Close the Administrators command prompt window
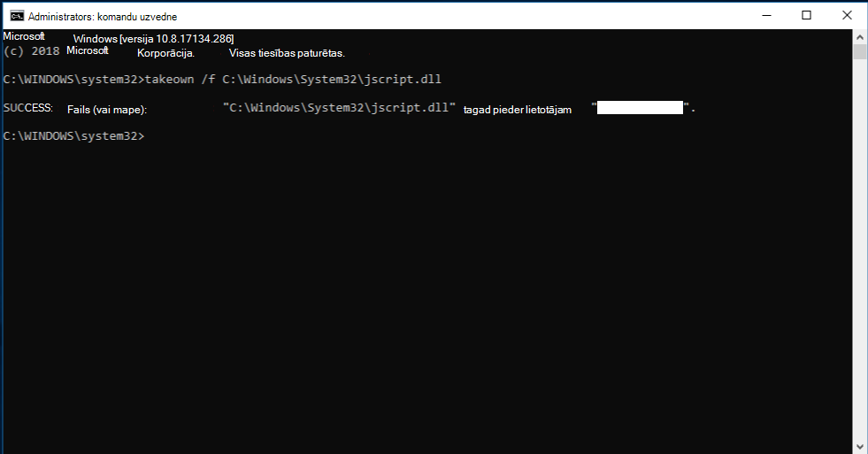This screenshot has width=868, height=454. click(847, 16)
